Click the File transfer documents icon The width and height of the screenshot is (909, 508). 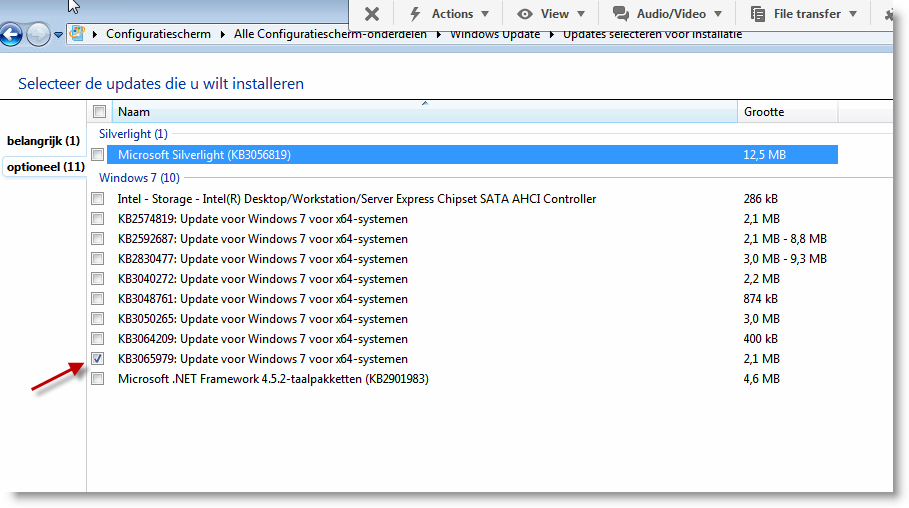pyautogui.click(x=757, y=14)
